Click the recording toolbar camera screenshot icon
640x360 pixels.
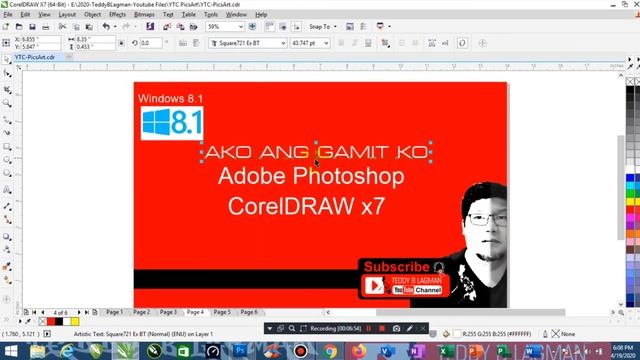click(x=396, y=329)
